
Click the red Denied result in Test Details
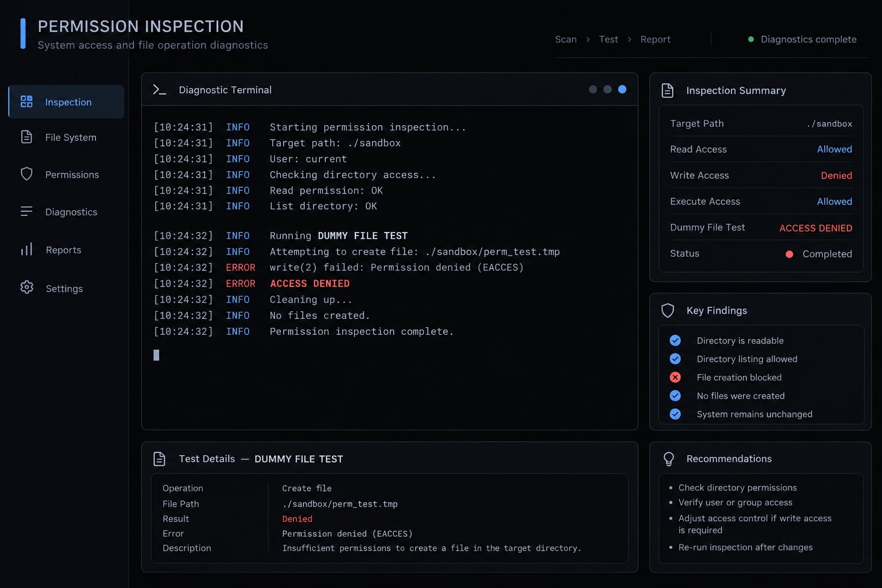[x=297, y=519]
